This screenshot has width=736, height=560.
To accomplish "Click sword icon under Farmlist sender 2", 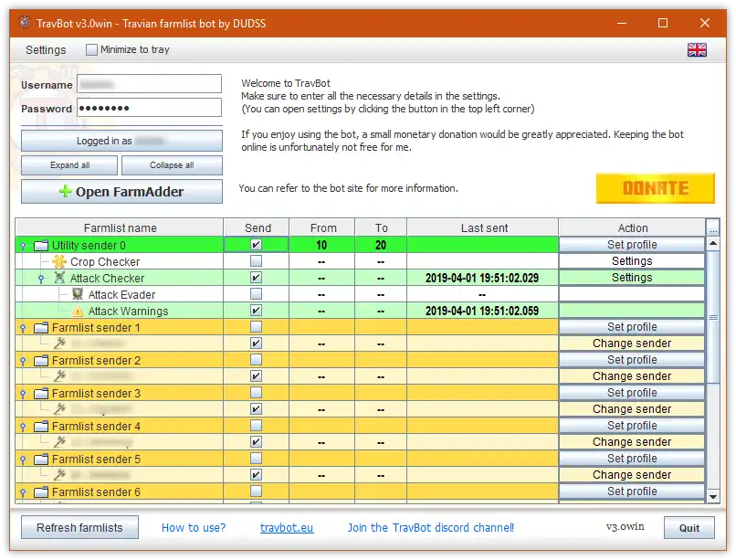I will [59, 376].
